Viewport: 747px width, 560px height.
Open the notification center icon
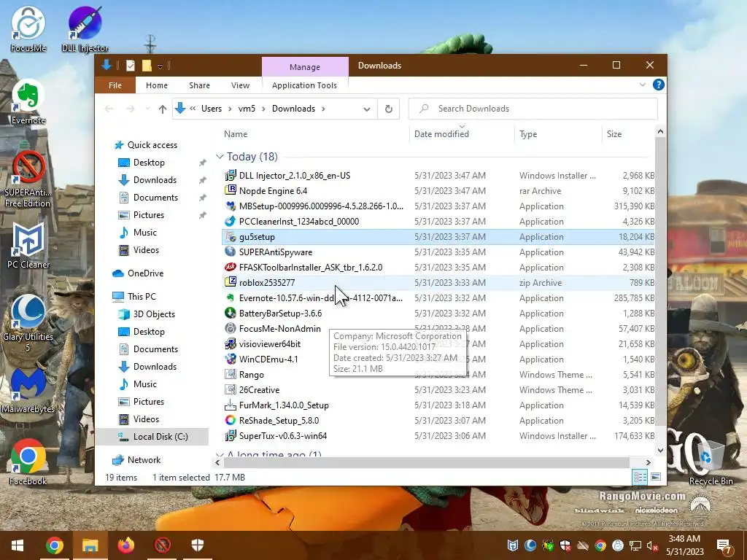click(724, 545)
